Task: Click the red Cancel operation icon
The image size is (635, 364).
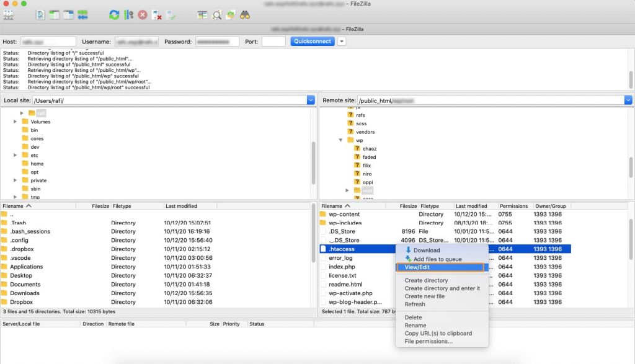Action: pyautogui.click(x=143, y=15)
